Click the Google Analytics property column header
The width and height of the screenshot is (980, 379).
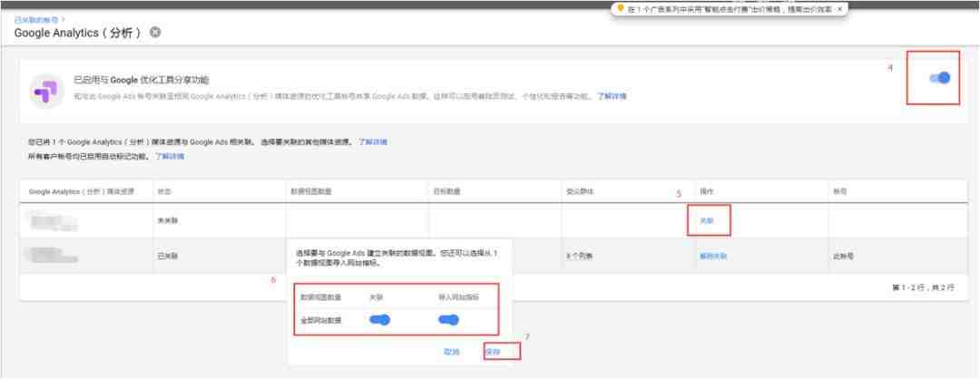(x=82, y=191)
